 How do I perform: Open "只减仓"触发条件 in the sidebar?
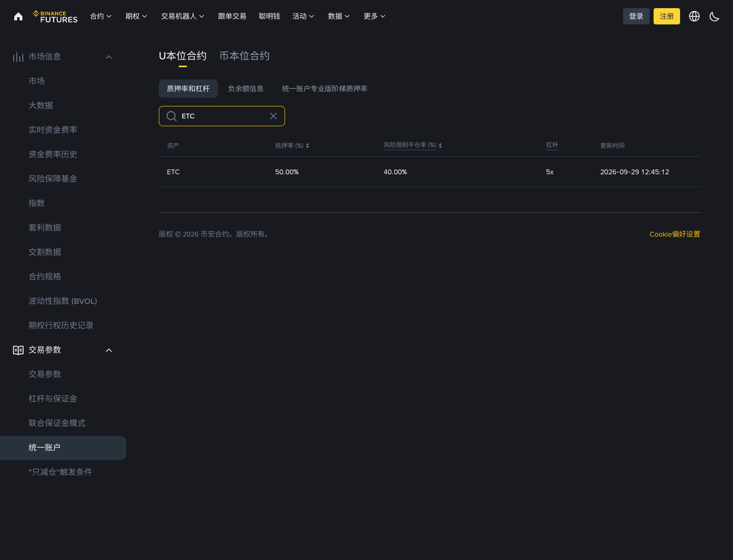[60, 472]
